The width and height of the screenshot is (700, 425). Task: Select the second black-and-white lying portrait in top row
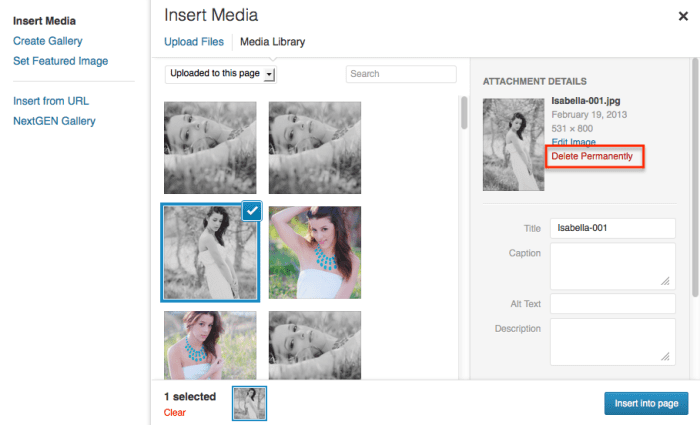(x=315, y=148)
